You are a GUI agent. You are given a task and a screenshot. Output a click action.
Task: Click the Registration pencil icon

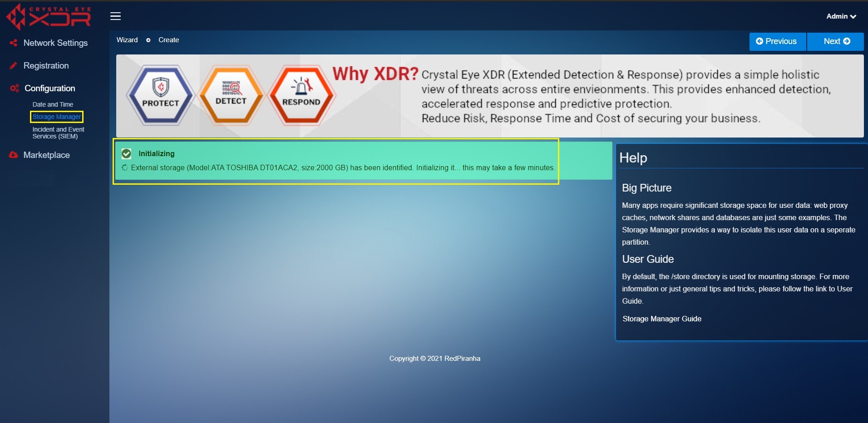click(x=13, y=65)
